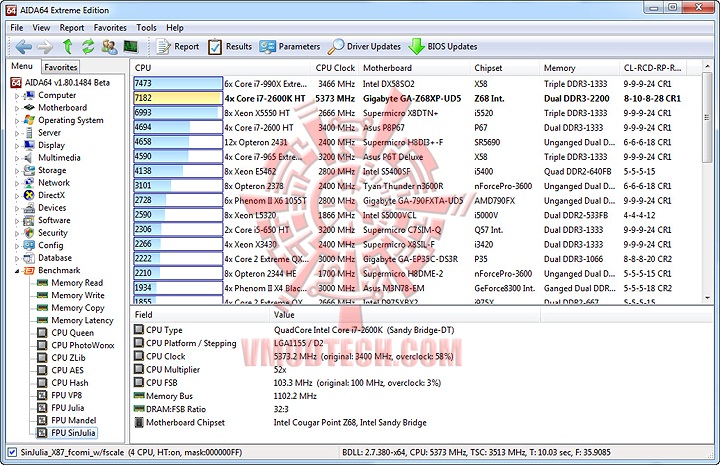Expand the Storage tree node
This screenshot has height=465, width=720.
click(17, 171)
